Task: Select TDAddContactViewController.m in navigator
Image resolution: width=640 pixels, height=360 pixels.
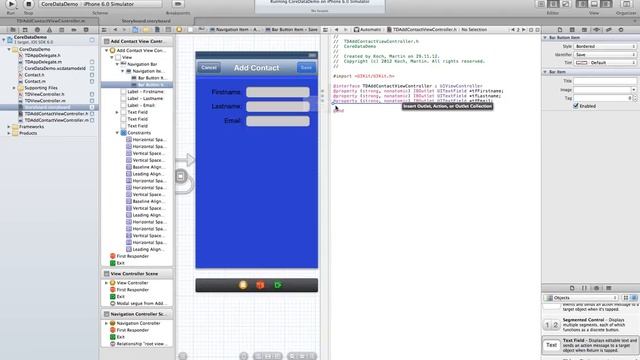Action: 56,120
